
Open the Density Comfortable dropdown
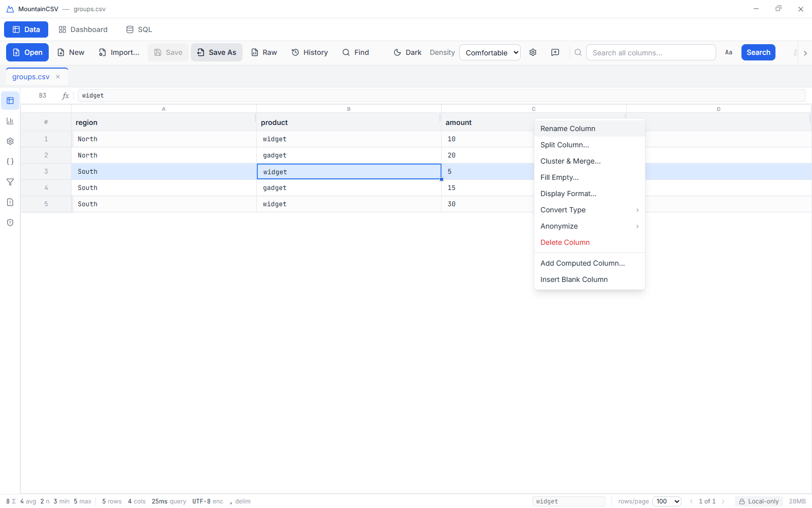click(x=490, y=52)
